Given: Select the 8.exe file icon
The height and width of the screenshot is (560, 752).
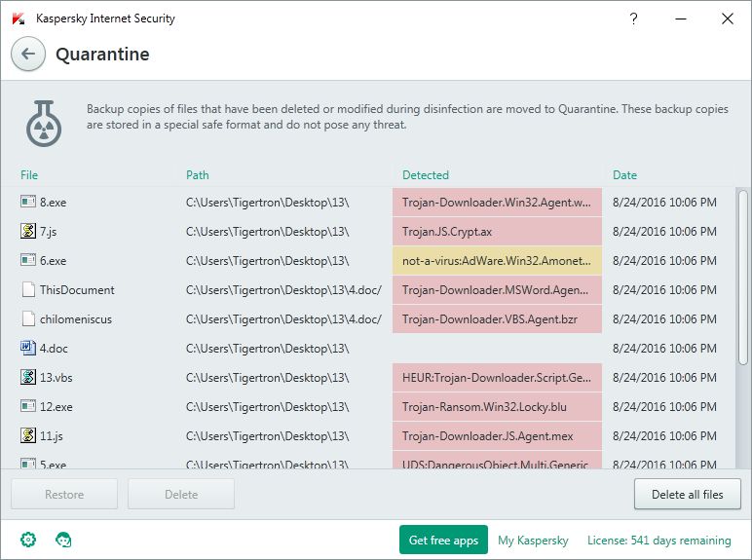Looking at the screenshot, I should click(x=28, y=202).
